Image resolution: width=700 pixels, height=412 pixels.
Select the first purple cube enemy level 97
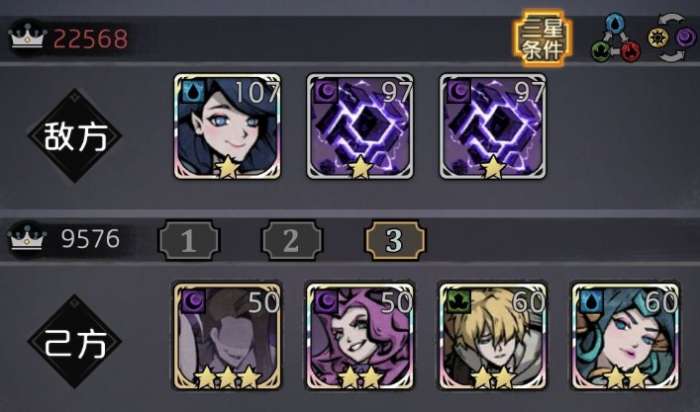[360, 127]
